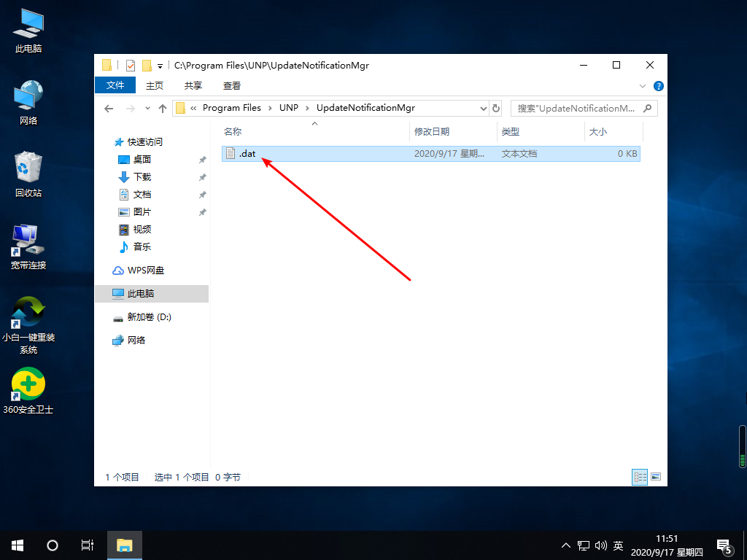
Task: Refresh the current folder view
Action: pos(496,108)
